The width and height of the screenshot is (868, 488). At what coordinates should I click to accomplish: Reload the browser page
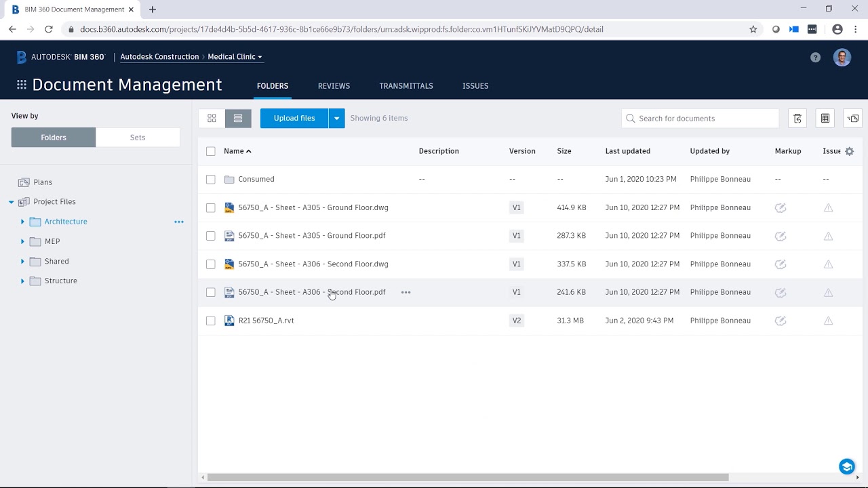point(49,29)
